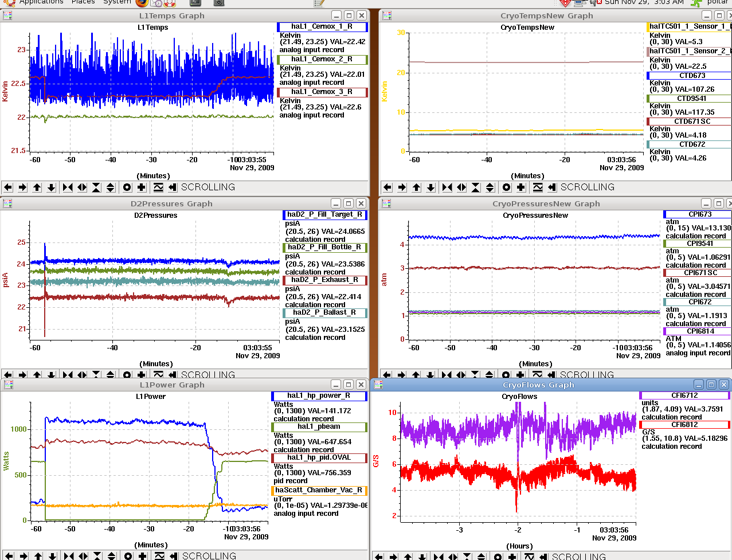Viewport: 732px width, 560px height.
Task: Select CPI673 legend entry
Action: pyautogui.click(x=698, y=214)
